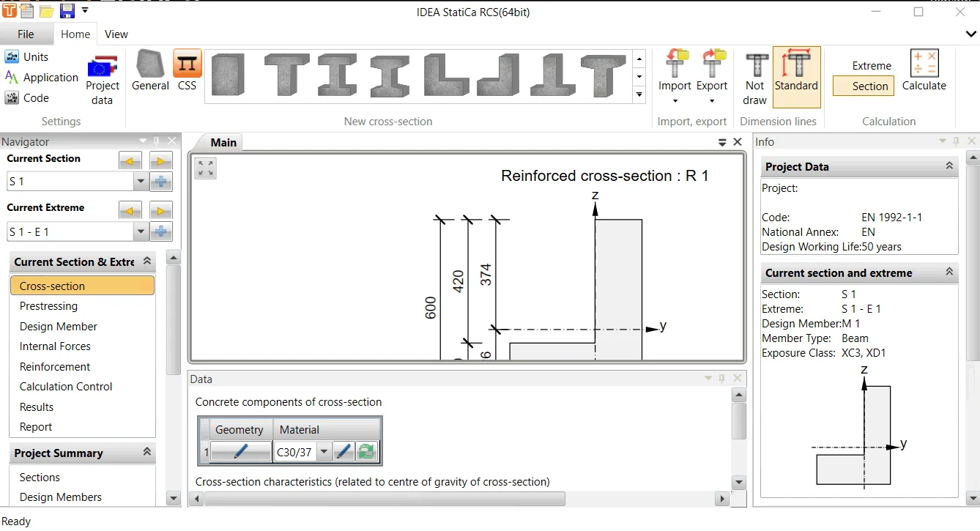Open the File menu
Image resolution: width=980 pixels, height=531 pixels.
click(x=26, y=34)
